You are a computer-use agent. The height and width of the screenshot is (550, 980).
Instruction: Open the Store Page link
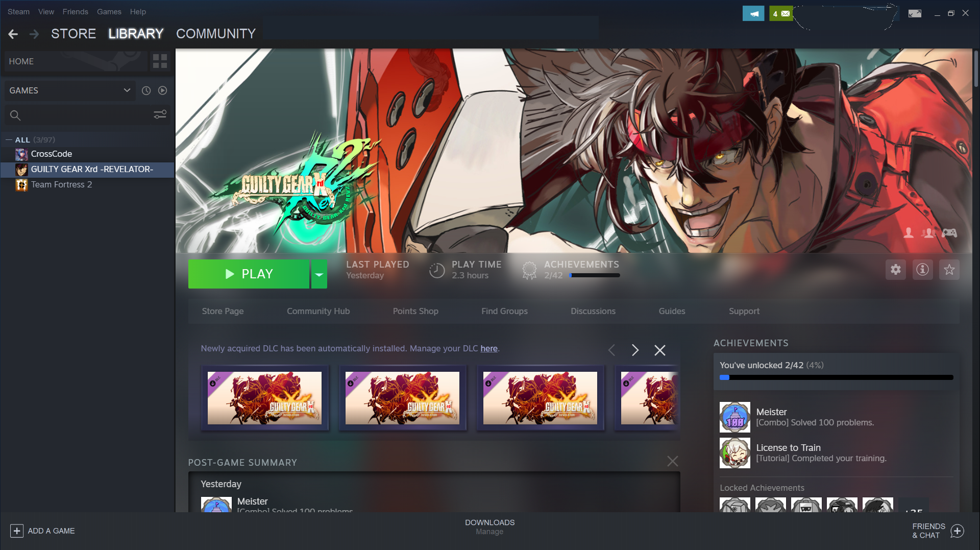[x=223, y=311]
